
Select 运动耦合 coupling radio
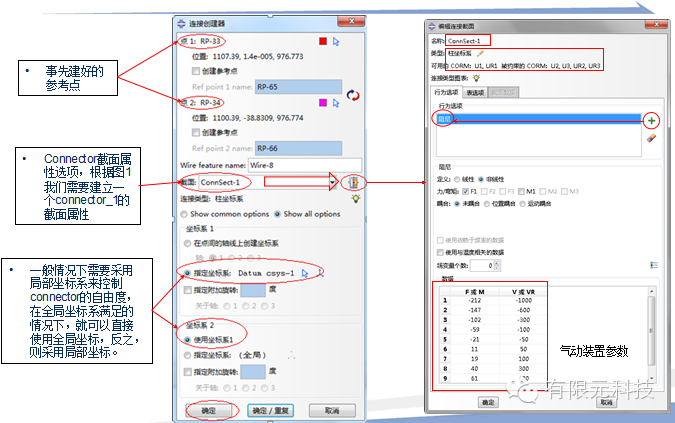[x=523, y=204]
